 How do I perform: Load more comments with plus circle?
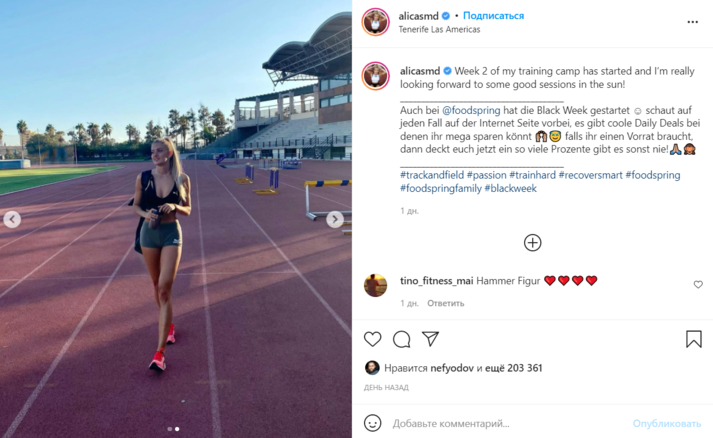tap(532, 242)
